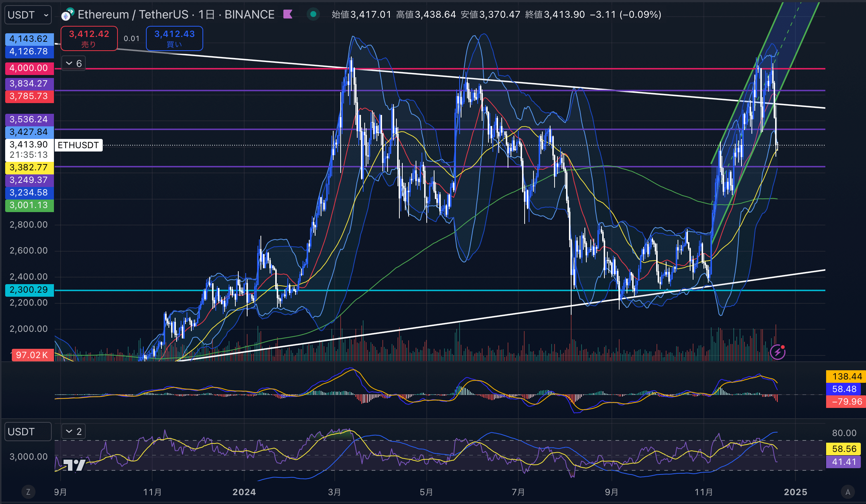Open the USDT currency dropdown above price axis
866x504 pixels.
28,15
